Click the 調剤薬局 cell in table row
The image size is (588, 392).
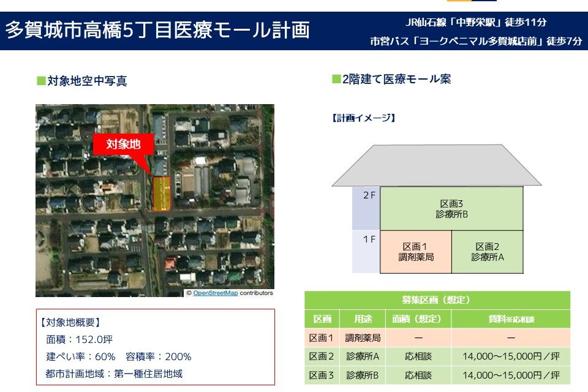[363, 337]
